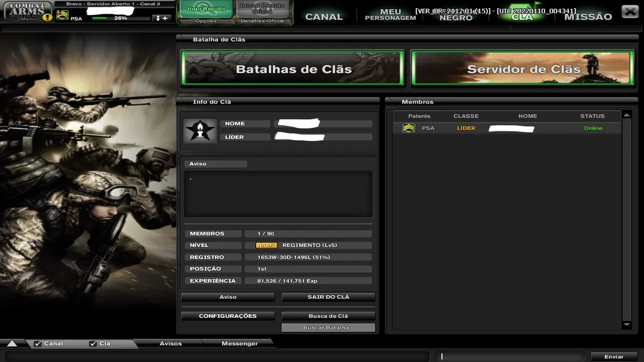Open the MEU PERSONAGEM tab

(391, 14)
